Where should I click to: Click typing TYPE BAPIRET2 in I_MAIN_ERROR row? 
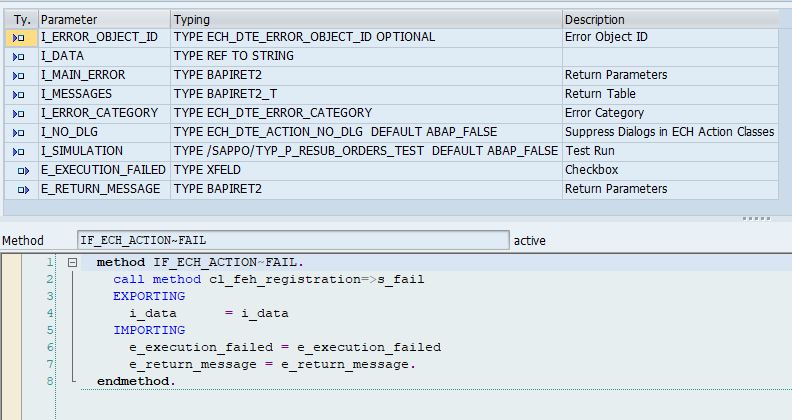pos(218,75)
